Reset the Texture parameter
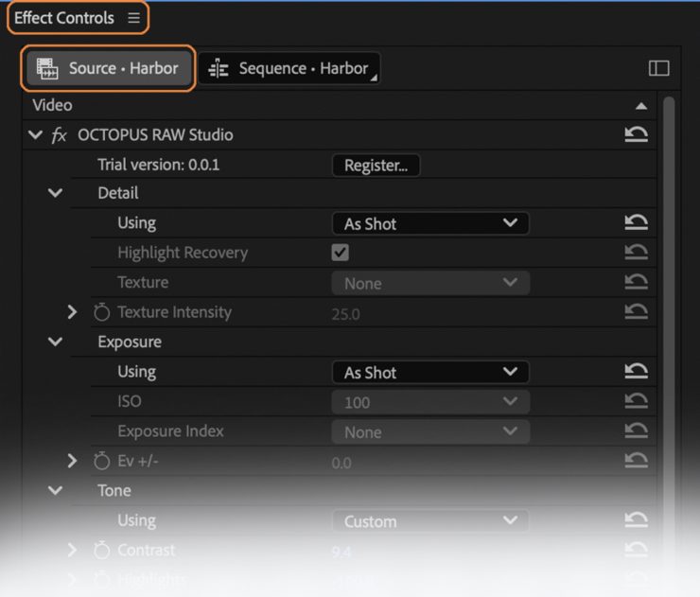This screenshot has width=700, height=597. (x=637, y=281)
